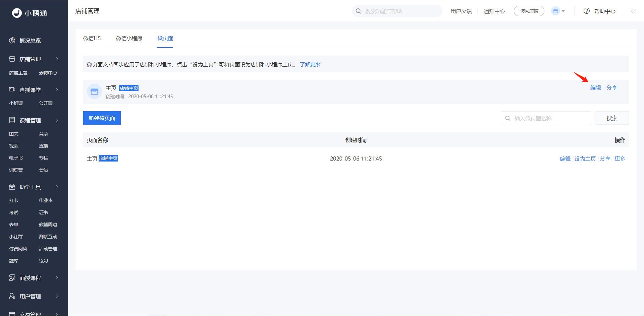The height and width of the screenshot is (316, 644).
Task: Open 通知中心 link
Action: click(x=494, y=11)
